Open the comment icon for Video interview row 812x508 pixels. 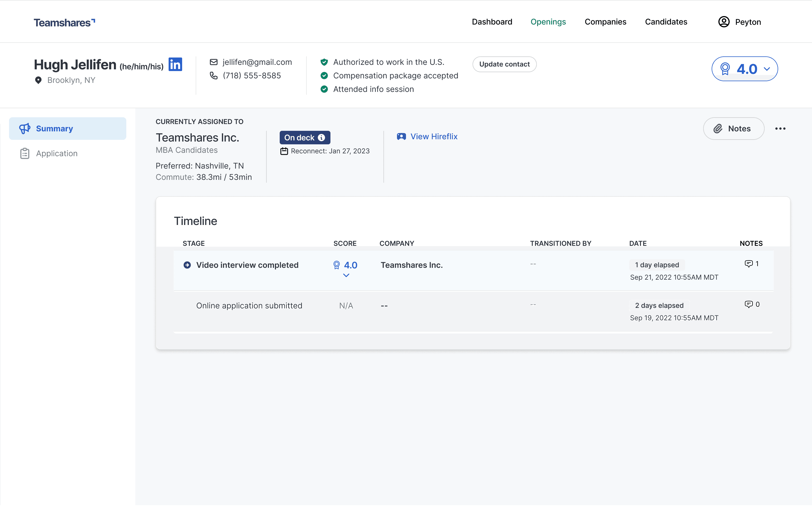(749, 264)
